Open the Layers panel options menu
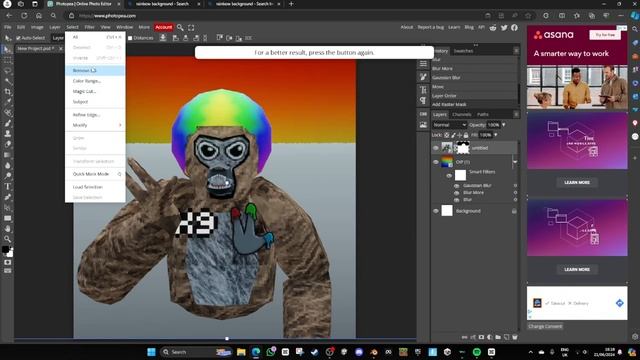Viewport: 640px width, 360px height. 516,115
